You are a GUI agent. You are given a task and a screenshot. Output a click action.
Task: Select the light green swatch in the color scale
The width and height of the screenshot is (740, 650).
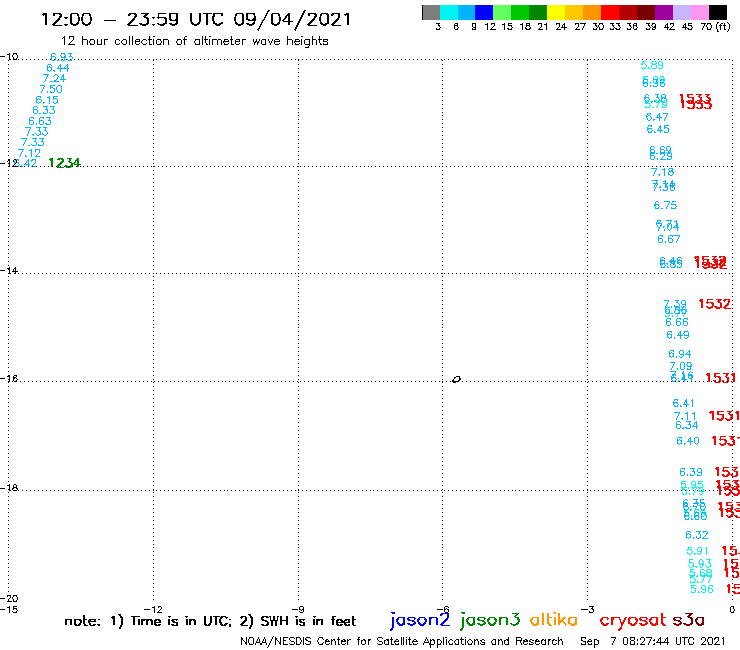[502, 12]
